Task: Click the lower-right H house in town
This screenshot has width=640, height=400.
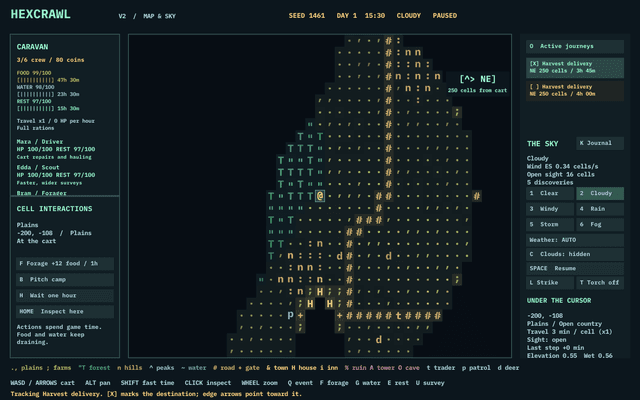Action: click(x=330, y=303)
